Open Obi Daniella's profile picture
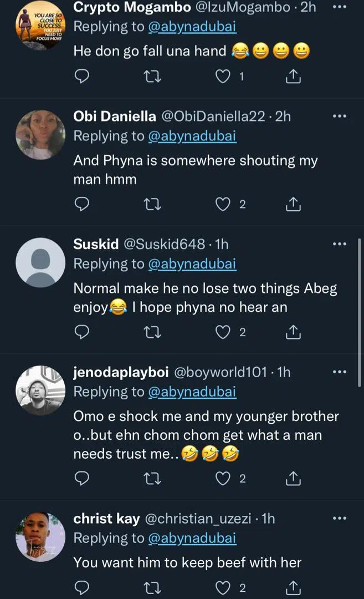364x599 pixels. coord(40,135)
